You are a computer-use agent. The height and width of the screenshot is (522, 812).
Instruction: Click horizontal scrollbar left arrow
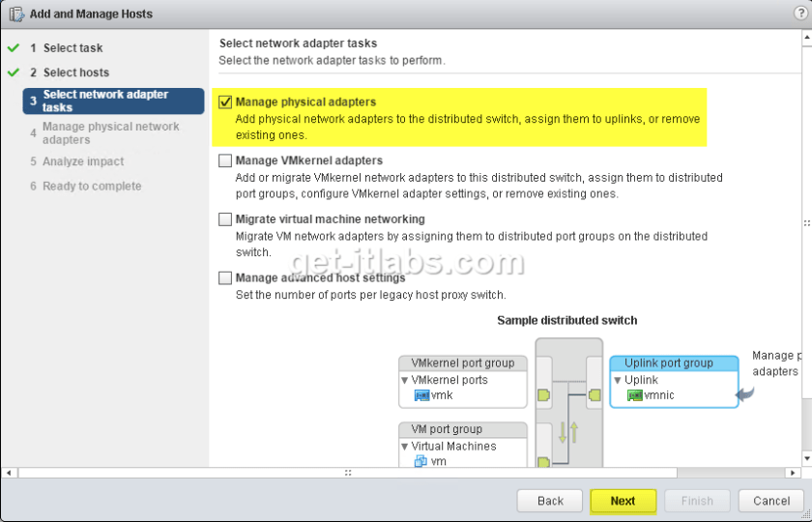[x=9, y=473]
